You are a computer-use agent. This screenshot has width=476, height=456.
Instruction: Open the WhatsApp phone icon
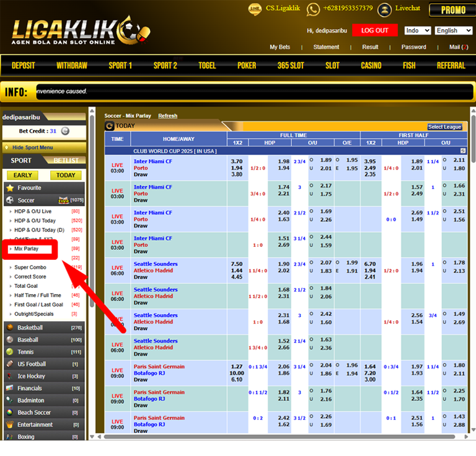pos(313,9)
